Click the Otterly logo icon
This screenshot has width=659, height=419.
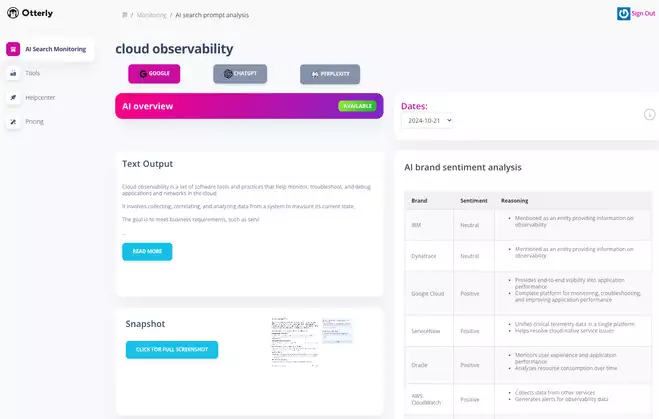(x=13, y=13)
